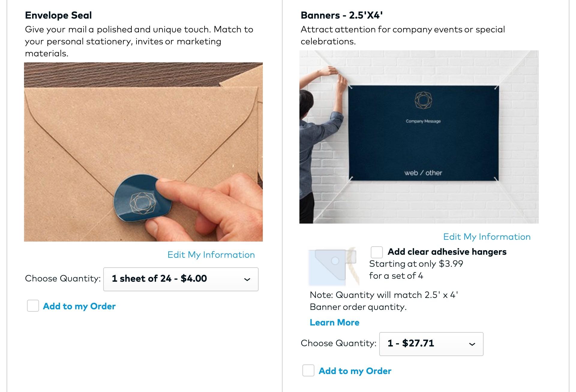576x392 pixels.
Task: Open the Envelope Seal quantity dropdown
Action: click(x=181, y=279)
